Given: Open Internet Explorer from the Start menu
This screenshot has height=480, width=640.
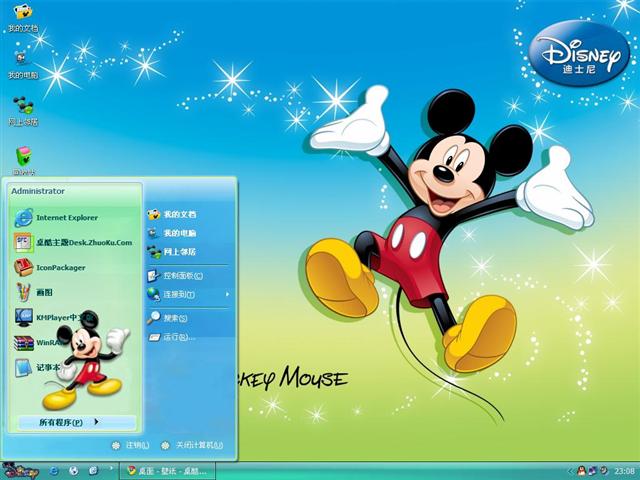Looking at the screenshot, I should click(x=66, y=217).
